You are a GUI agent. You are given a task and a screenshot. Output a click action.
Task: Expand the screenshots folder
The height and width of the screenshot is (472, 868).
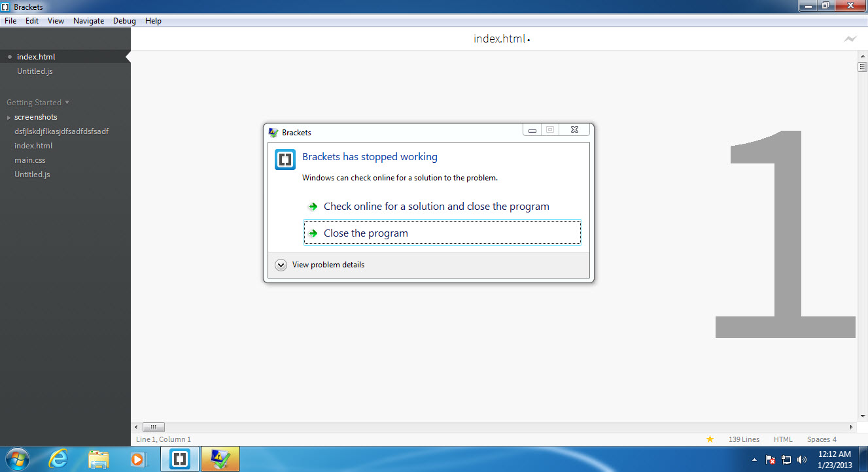[9, 118]
